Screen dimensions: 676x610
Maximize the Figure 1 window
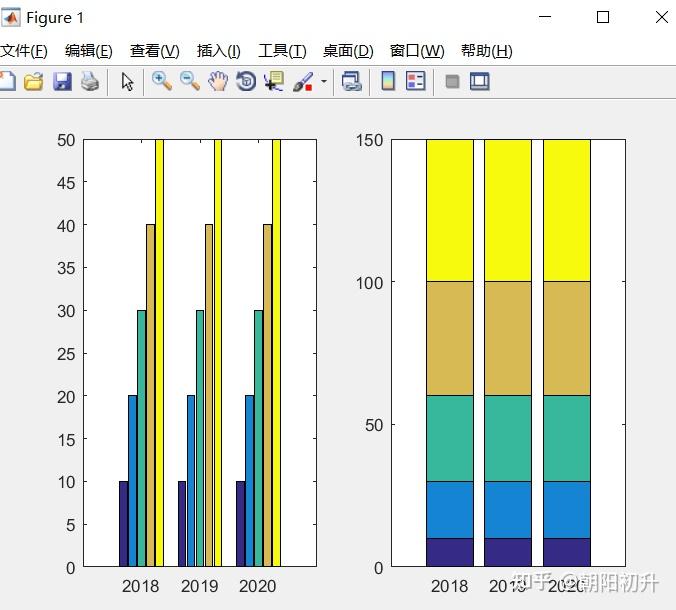(x=603, y=17)
